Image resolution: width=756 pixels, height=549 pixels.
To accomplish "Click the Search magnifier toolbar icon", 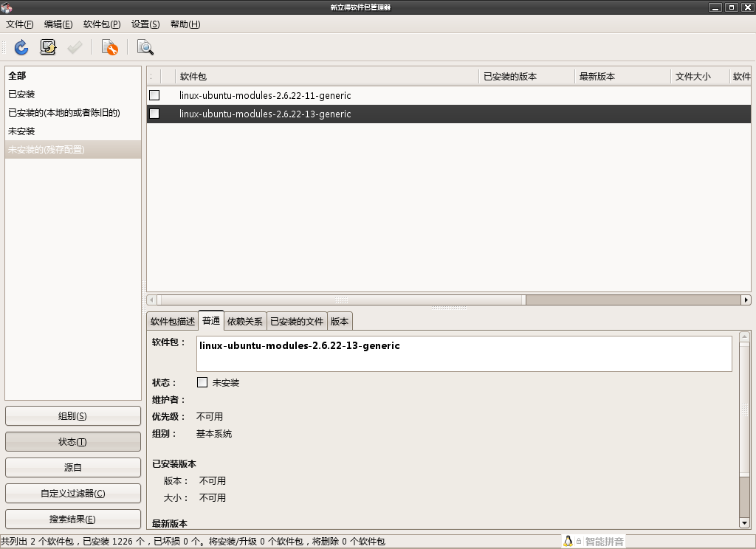I will (x=145, y=47).
